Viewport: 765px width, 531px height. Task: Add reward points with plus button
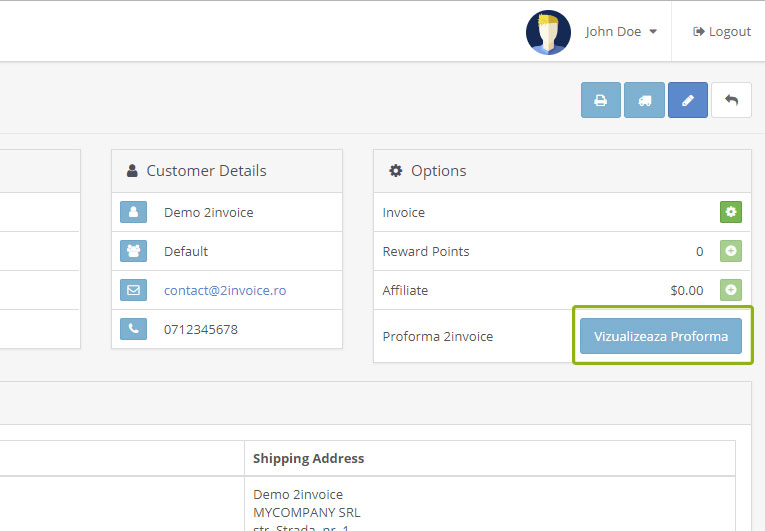731,251
